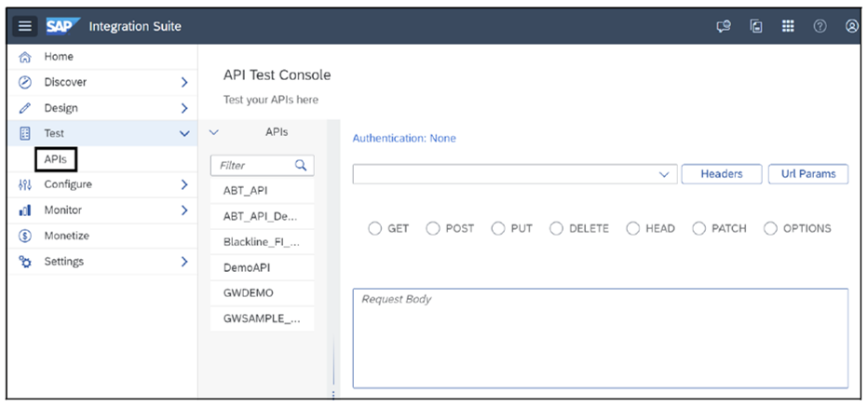Click the Home icon in sidebar
The width and height of the screenshot is (868, 407).
coord(25,57)
